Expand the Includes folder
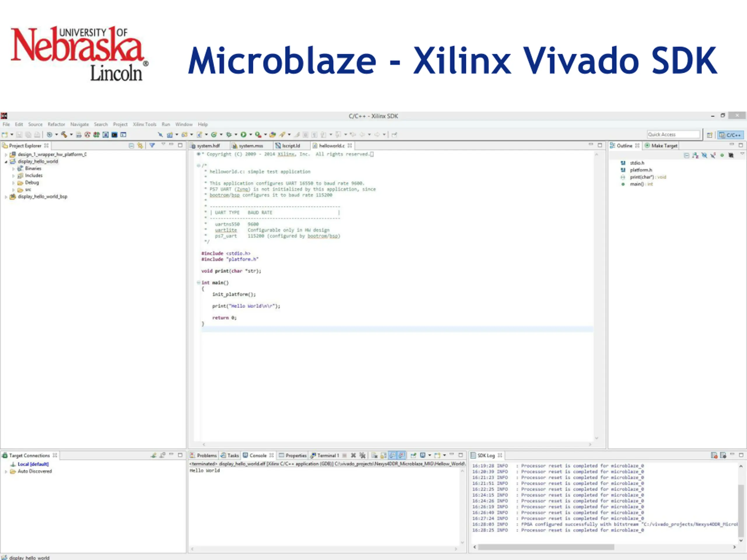The height and width of the screenshot is (560, 747). point(13,176)
